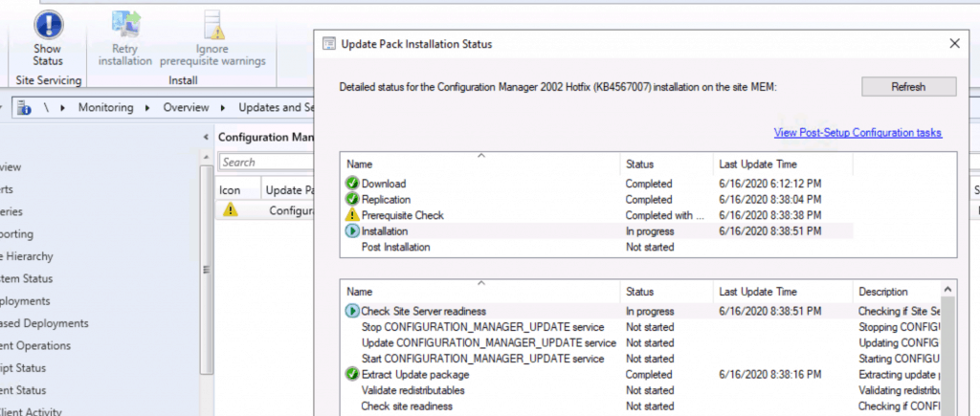Open Script Status in the navigation pane

coord(23,368)
